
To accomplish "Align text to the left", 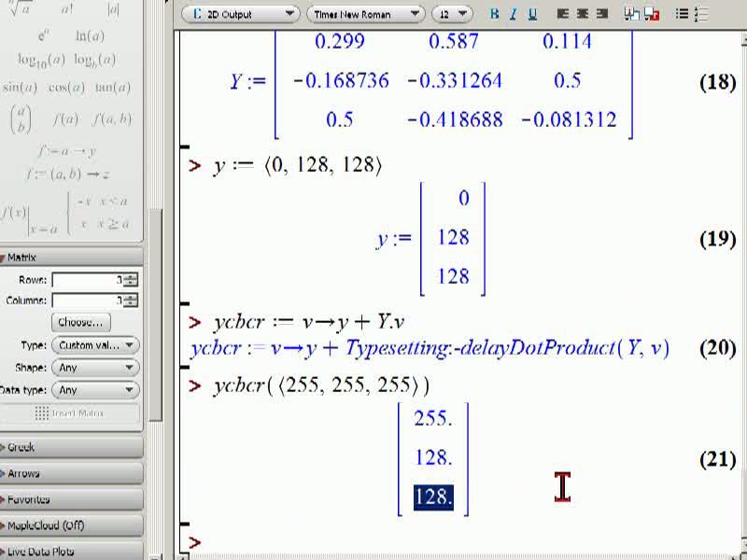I will (563, 14).
